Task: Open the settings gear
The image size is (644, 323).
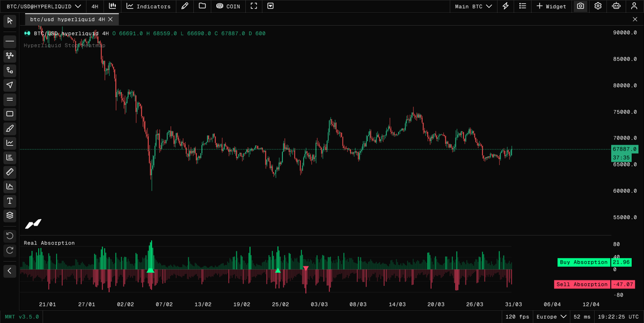Action: coord(597,6)
